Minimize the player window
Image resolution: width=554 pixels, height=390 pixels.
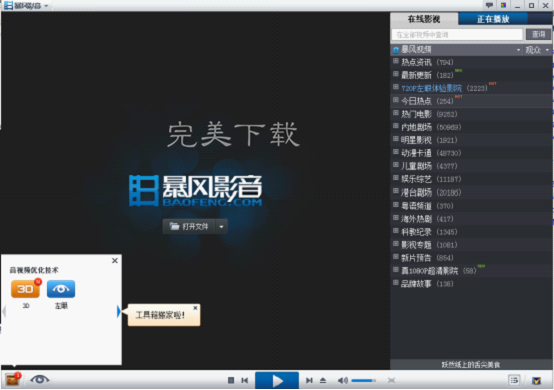click(x=518, y=5)
